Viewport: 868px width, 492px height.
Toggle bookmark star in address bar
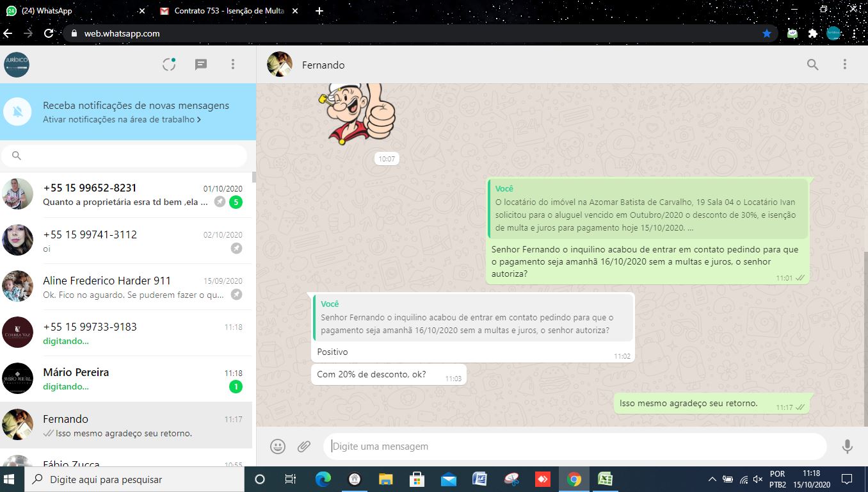click(766, 33)
